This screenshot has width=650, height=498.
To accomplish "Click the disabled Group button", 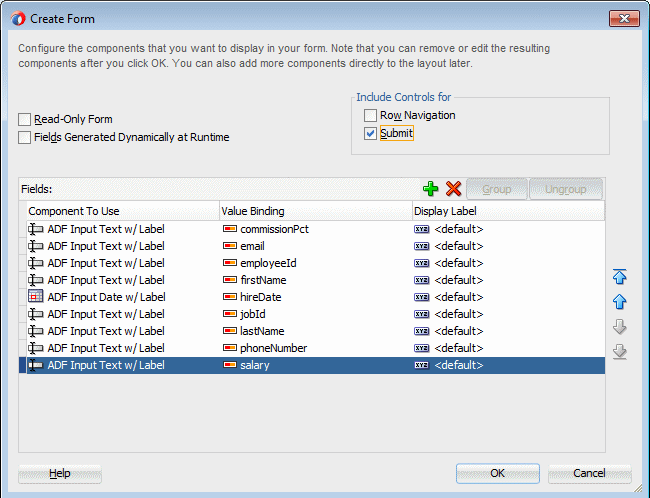I will (x=497, y=189).
